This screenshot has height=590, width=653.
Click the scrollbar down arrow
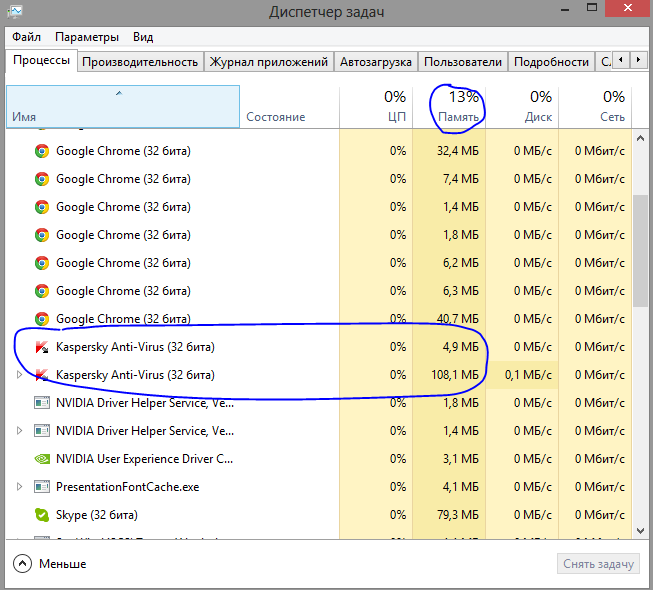click(x=641, y=530)
